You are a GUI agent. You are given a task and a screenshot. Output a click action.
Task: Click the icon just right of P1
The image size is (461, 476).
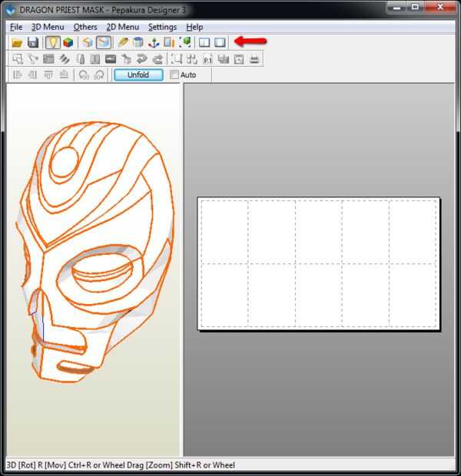pos(224,59)
